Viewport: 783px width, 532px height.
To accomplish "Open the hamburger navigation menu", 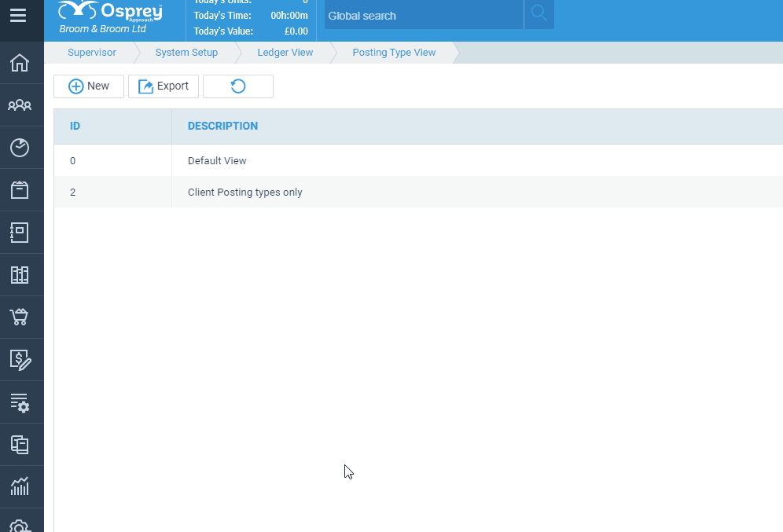I will point(18,15).
